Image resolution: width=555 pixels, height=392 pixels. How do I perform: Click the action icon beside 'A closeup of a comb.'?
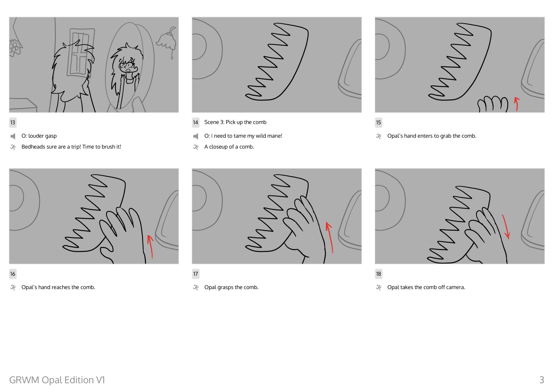click(x=196, y=147)
